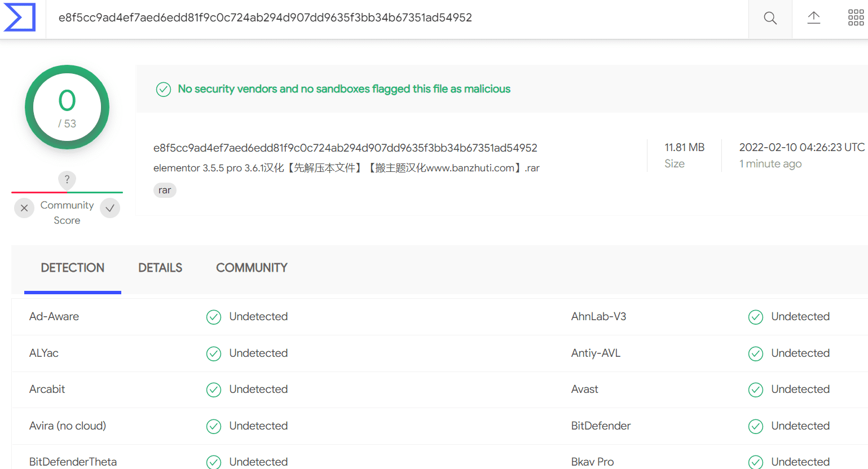Click the VirusTotal logo icon
868x469 pixels.
20,17
